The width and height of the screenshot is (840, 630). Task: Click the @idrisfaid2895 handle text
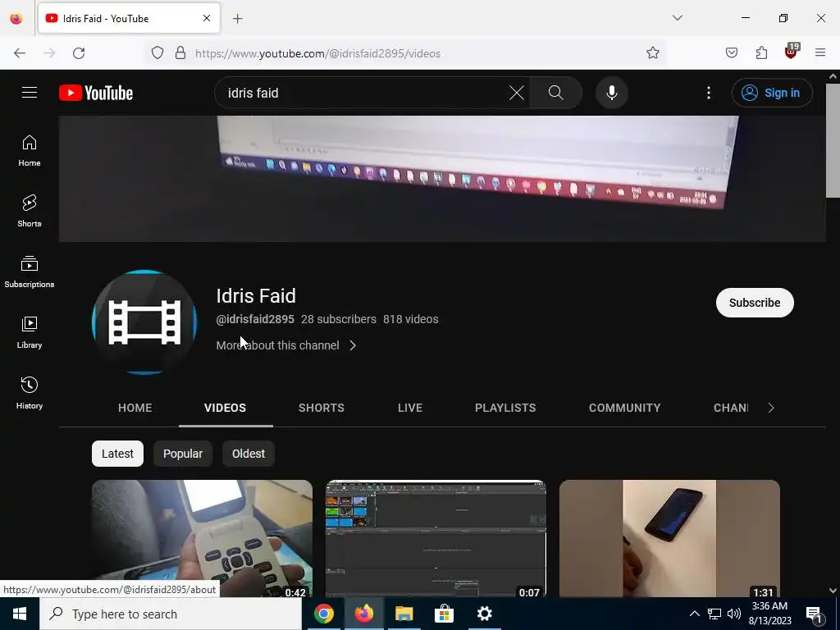tap(255, 319)
